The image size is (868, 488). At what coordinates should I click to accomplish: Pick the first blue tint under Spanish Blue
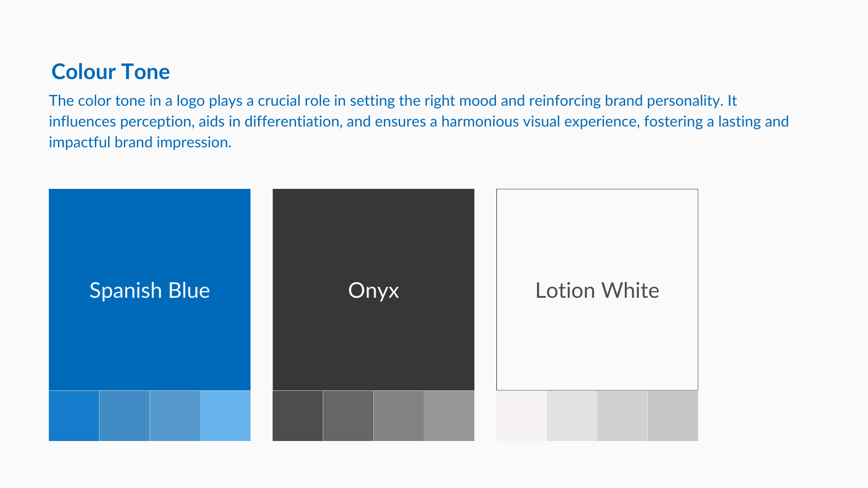tap(74, 416)
